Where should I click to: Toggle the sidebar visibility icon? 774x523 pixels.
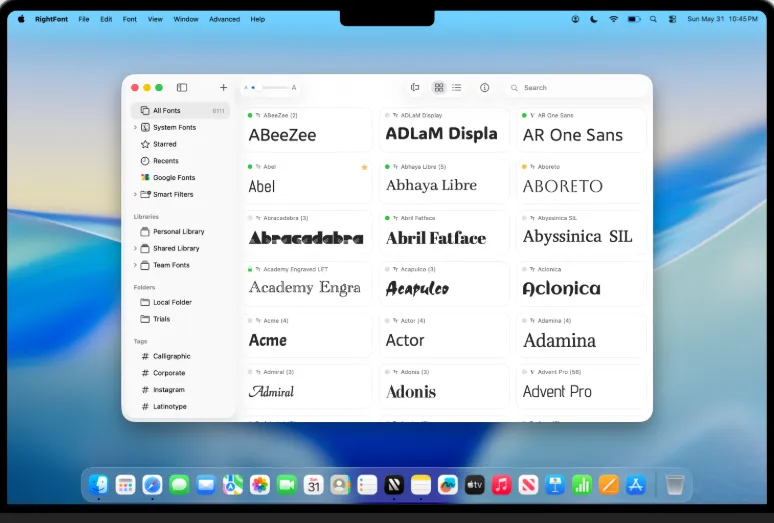click(182, 87)
